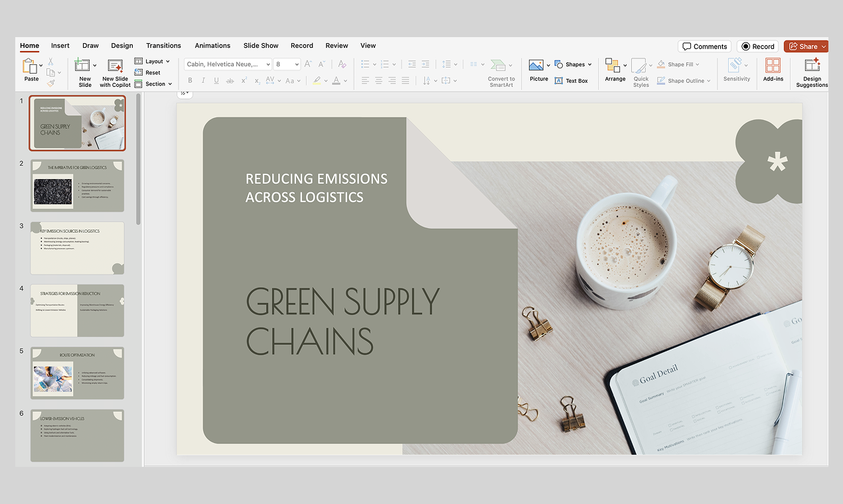Open the Shapes dropdown
This screenshot has width=843, height=504.
pos(574,64)
